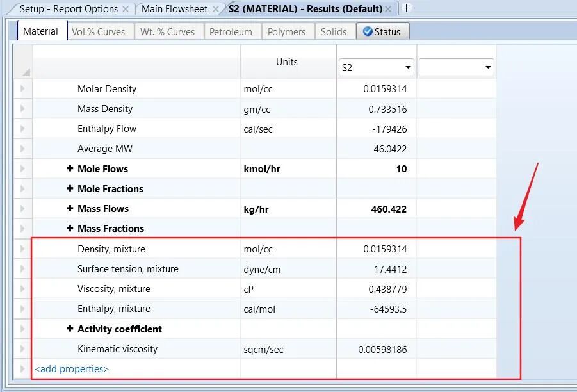This screenshot has width=577, height=392.
Task: Click the viscosity value 0.438779
Action: pyautogui.click(x=387, y=289)
